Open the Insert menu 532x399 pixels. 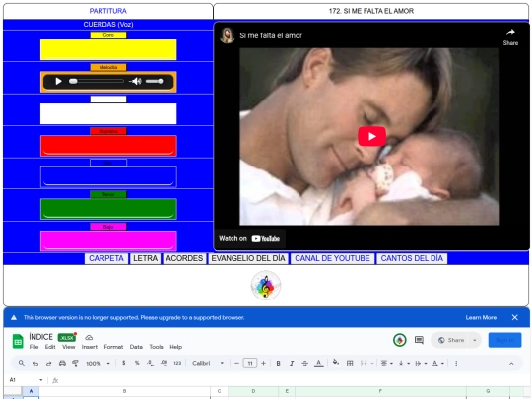point(90,347)
